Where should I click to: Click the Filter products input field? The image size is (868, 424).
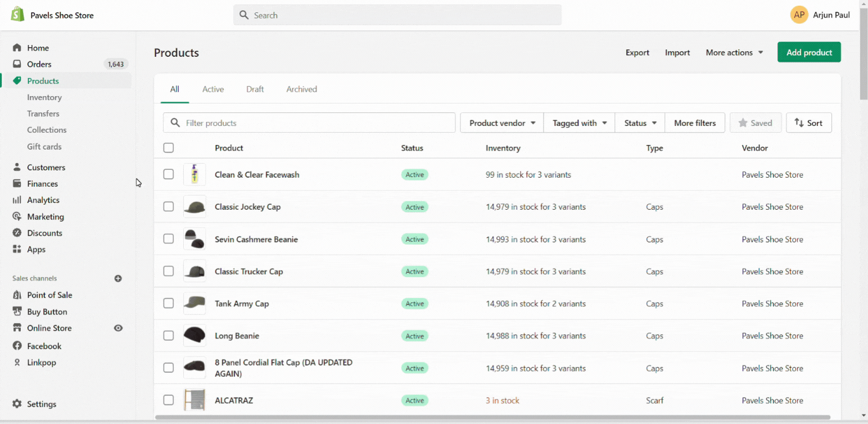(315, 123)
